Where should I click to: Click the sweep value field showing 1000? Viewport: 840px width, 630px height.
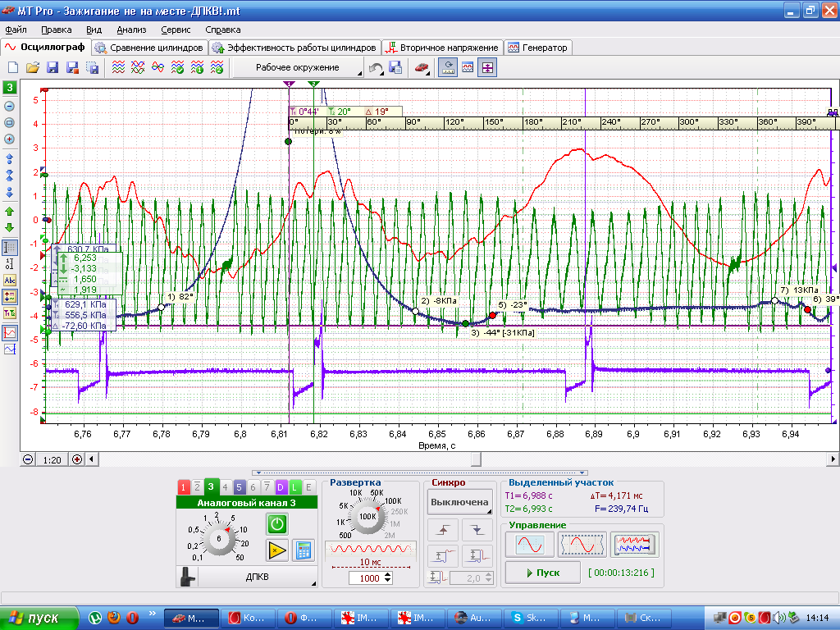372,578
